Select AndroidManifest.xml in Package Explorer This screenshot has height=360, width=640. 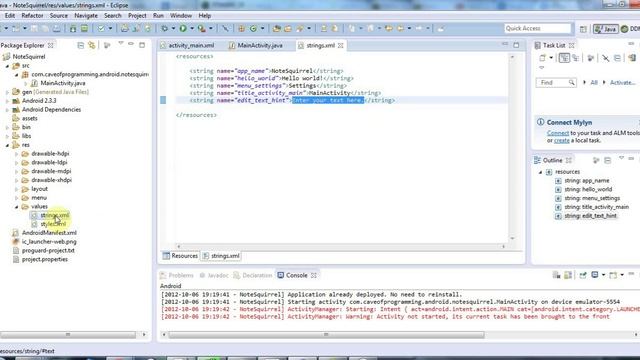click(49, 233)
